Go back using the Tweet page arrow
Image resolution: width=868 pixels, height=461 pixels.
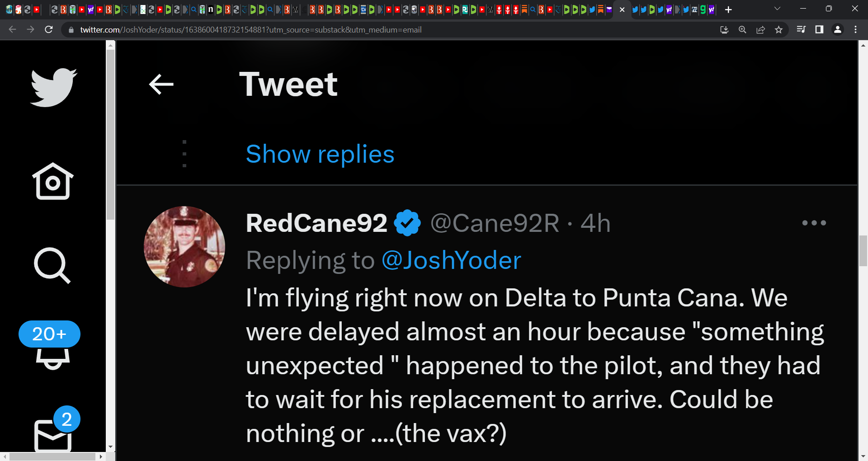(x=161, y=84)
